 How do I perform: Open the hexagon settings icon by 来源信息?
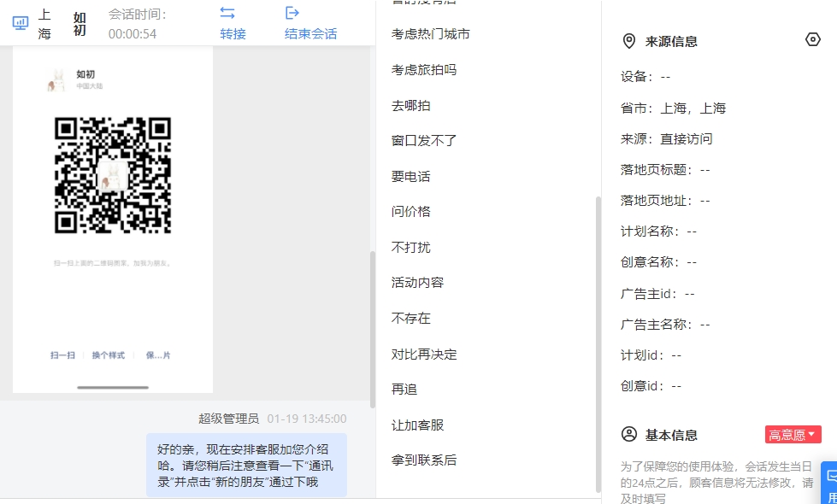tap(812, 39)
